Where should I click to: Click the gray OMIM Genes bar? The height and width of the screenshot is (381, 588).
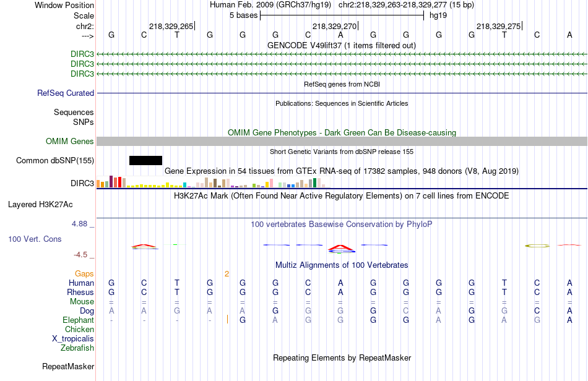click(x=342, y=141)
